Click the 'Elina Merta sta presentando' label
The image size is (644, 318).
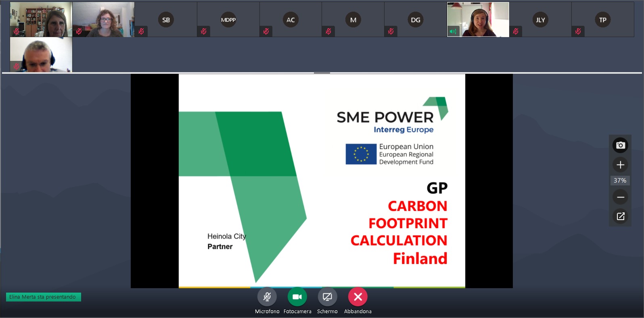[x=44, y=297]
